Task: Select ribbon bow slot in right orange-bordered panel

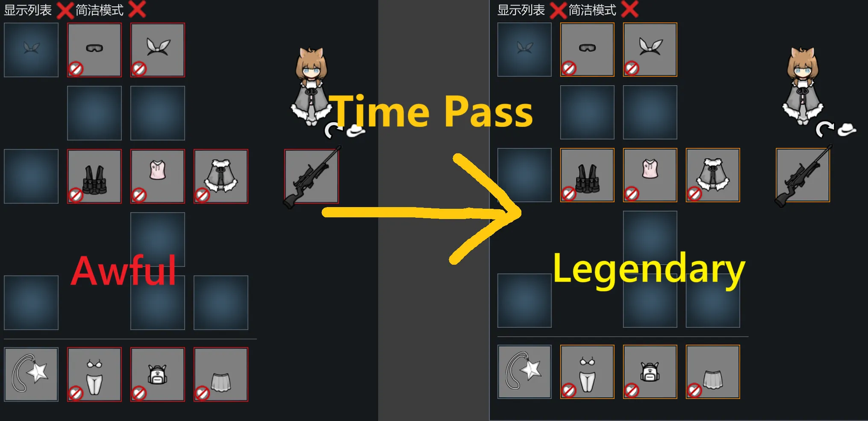Action: click(650, 50)
